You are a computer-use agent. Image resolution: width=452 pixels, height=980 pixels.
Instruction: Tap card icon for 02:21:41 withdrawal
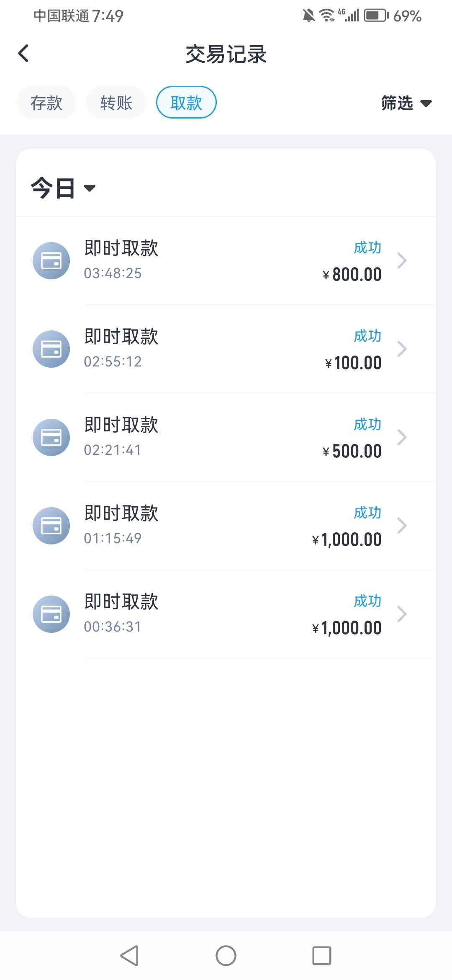[51, 437]
